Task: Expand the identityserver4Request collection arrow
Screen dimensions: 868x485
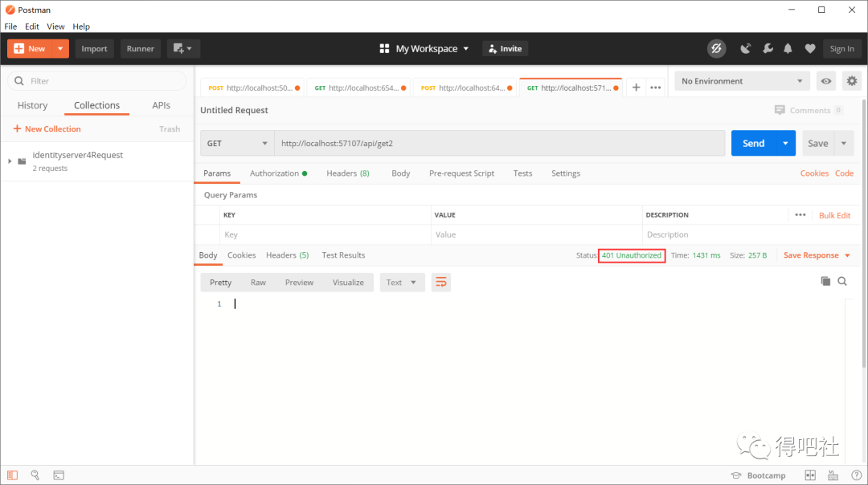Action: click(10, 161)
